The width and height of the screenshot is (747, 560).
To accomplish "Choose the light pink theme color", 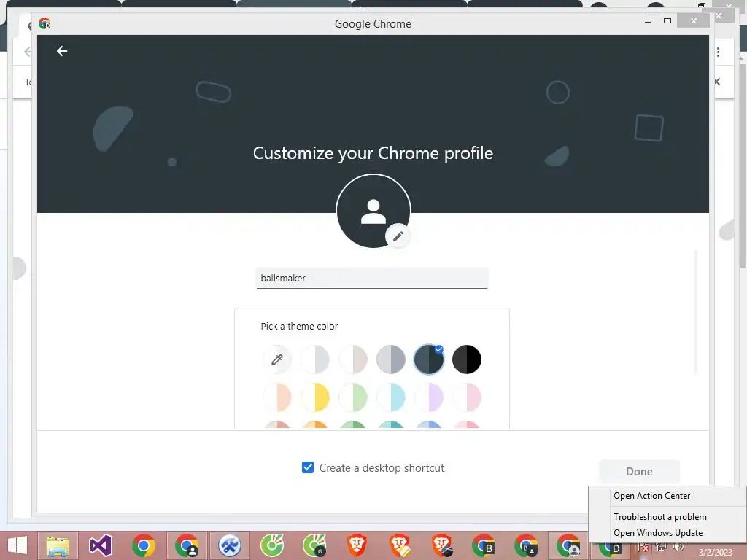I will point(467,397).
